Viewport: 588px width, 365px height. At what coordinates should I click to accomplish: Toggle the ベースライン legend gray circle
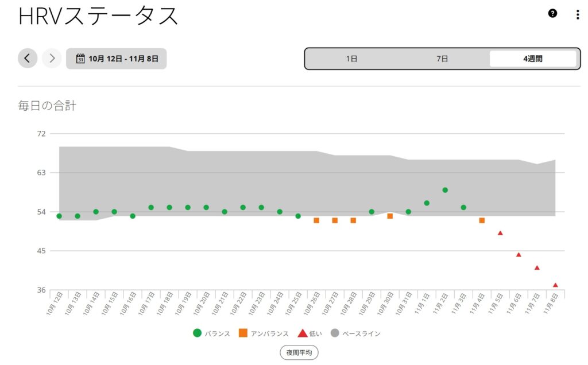[335, 333]
